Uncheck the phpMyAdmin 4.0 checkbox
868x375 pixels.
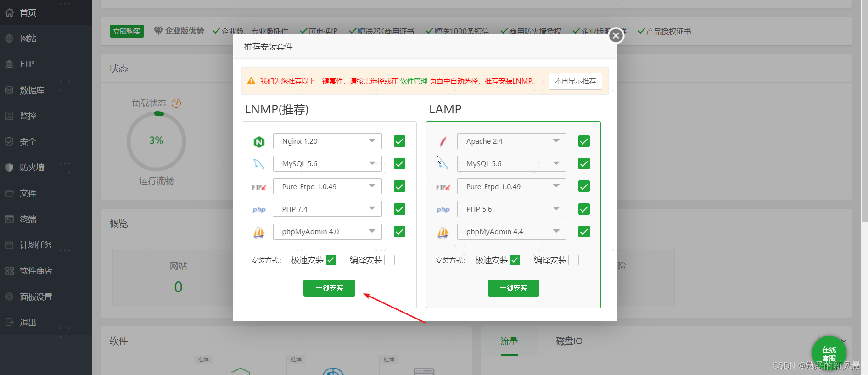pos(399,232)
